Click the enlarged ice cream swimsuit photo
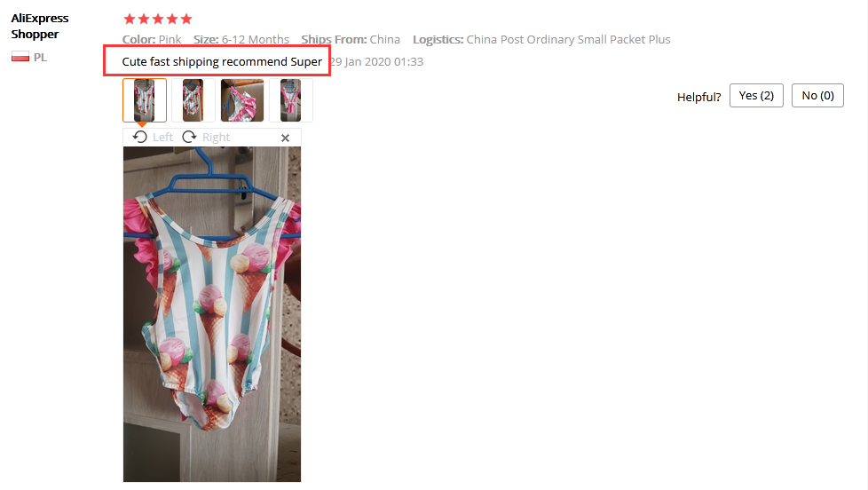 pyautogui.click(x=212, y=314)
